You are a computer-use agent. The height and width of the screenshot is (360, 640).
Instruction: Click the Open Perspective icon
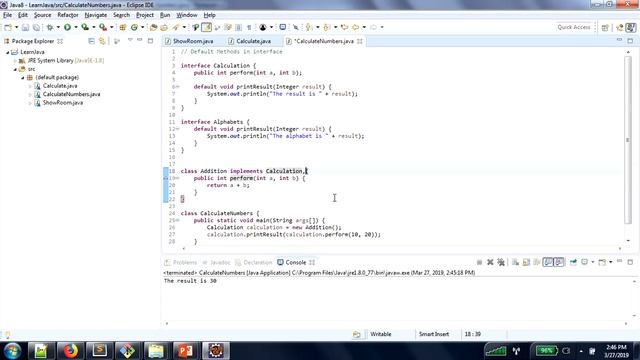pyautogui.click(x=605, y=27)
